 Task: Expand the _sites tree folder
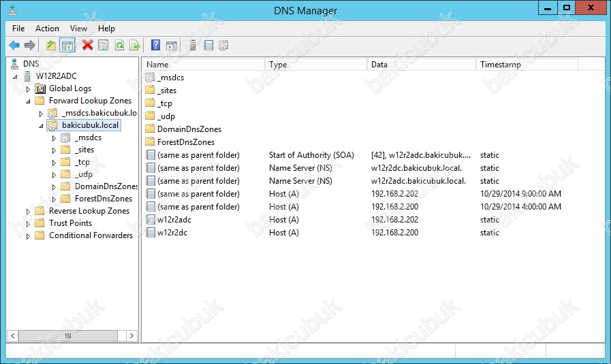[54, 150]
